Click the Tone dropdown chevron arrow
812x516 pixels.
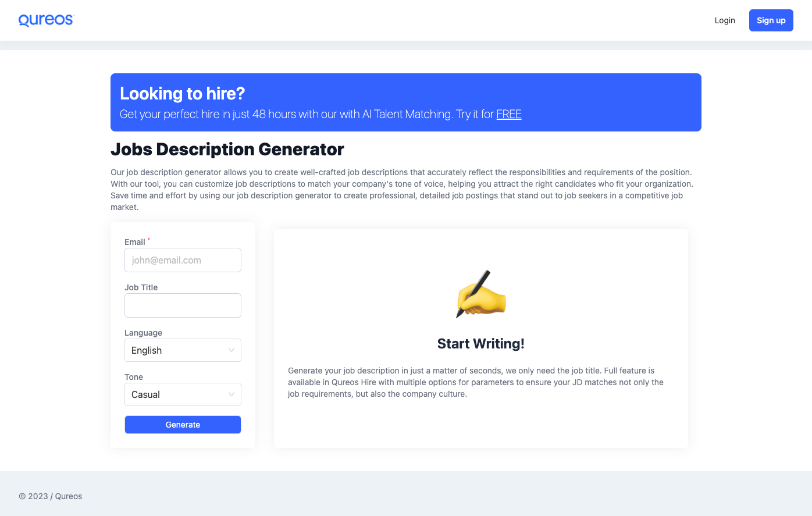(231, 394)
